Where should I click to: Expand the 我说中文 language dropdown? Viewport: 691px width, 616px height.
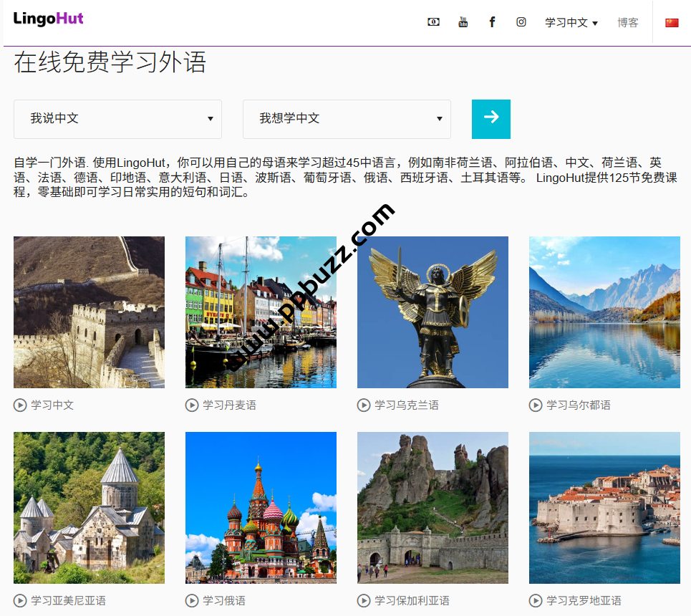(x=117, y=119)
